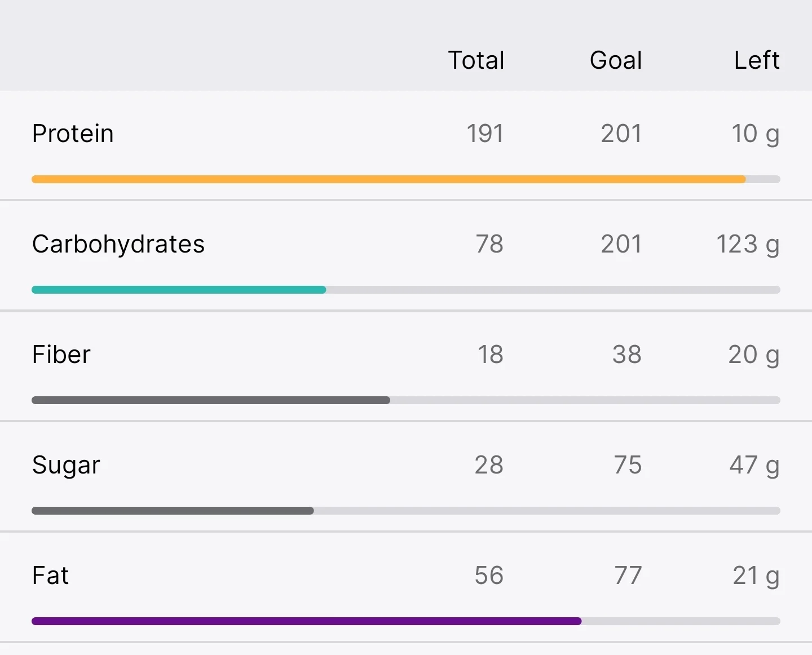
Task: Select Fat goal value 77
Action: click(628, 576)
